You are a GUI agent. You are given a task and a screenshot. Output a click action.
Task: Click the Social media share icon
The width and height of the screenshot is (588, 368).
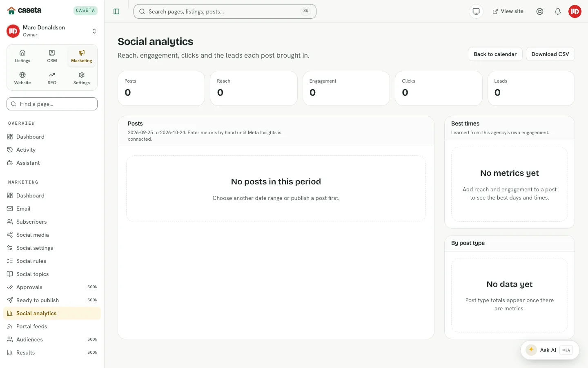(10, 235)
